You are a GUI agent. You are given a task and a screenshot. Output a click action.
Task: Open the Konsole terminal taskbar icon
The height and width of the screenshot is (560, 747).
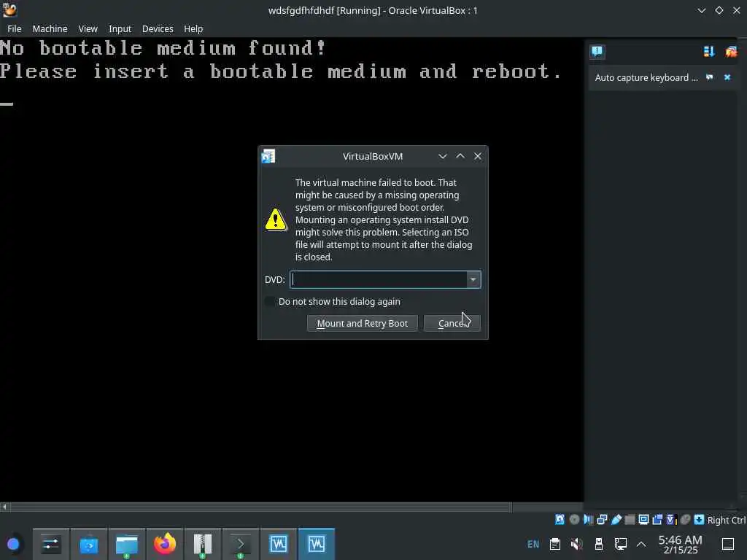click(241, 544)
